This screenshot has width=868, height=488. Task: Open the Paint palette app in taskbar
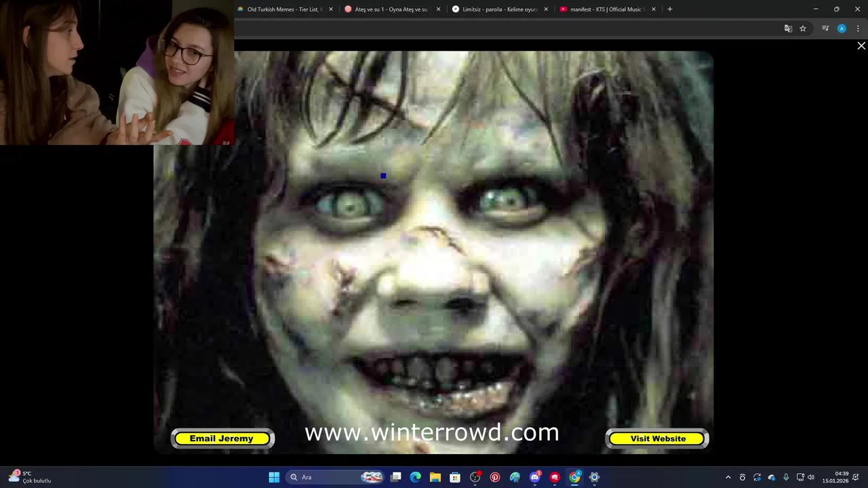(515, 477)
